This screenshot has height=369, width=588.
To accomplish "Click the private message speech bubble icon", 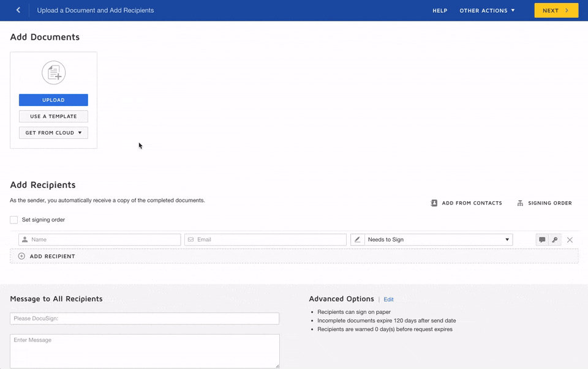I will pyautogui.click(x=542, y=240).
